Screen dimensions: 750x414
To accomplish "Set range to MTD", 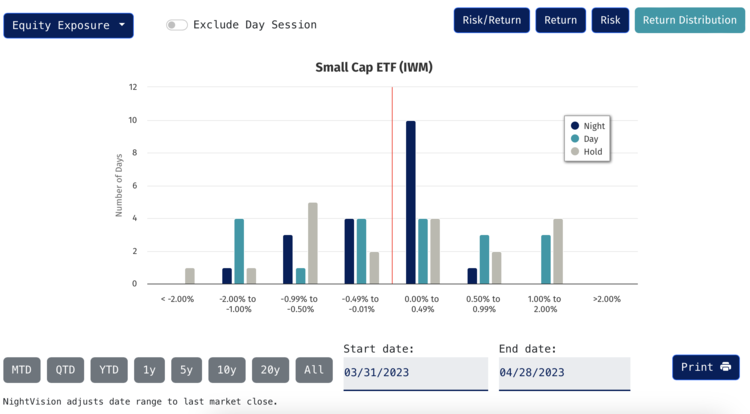I will tap(22, 370).
